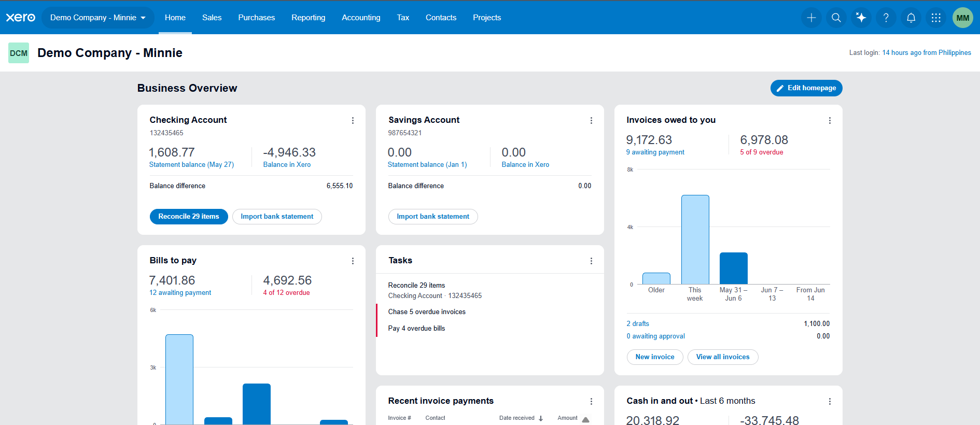Open the Projects menu

(x=487, y=18)
